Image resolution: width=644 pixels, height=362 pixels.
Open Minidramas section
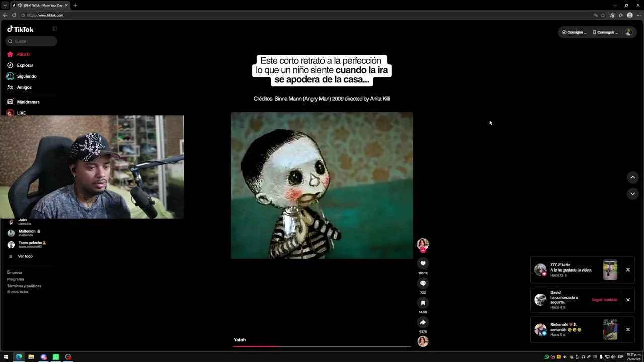(28, 102)
